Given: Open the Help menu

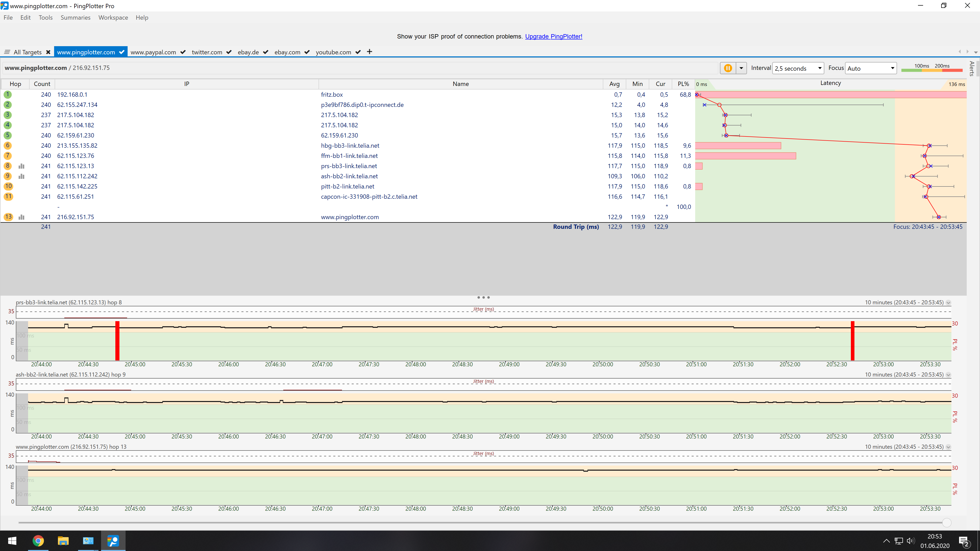Looking at the screenshot, I should click(x=142, y=18).
